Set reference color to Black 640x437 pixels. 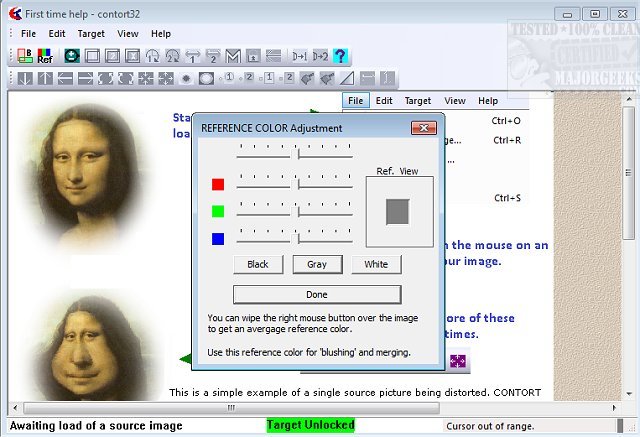pos(258,264)
